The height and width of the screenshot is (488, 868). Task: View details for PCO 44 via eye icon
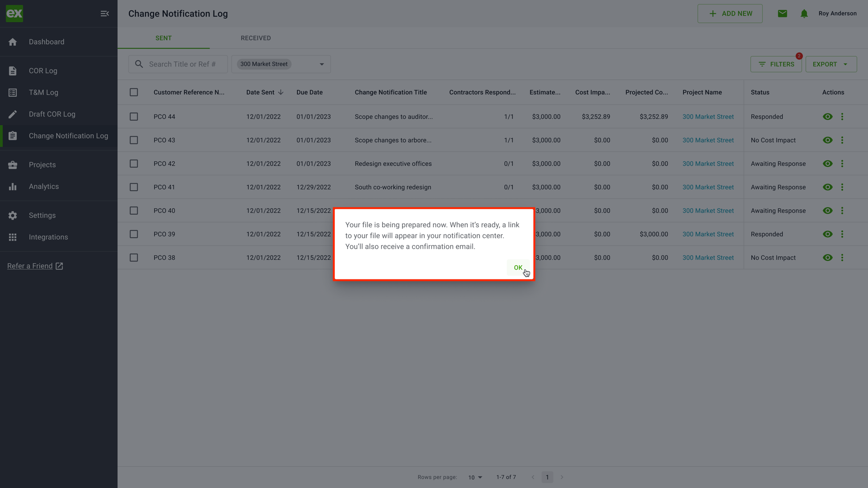827,116
